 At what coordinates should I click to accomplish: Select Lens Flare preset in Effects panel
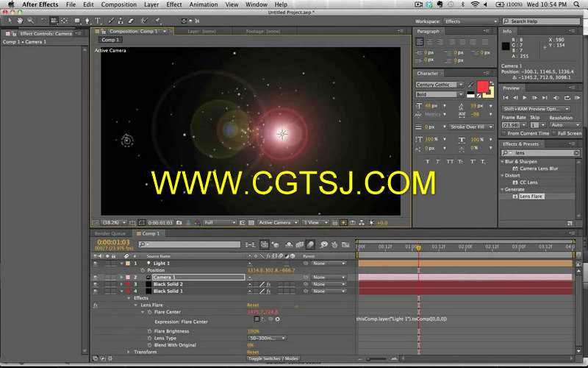[531, 197]
